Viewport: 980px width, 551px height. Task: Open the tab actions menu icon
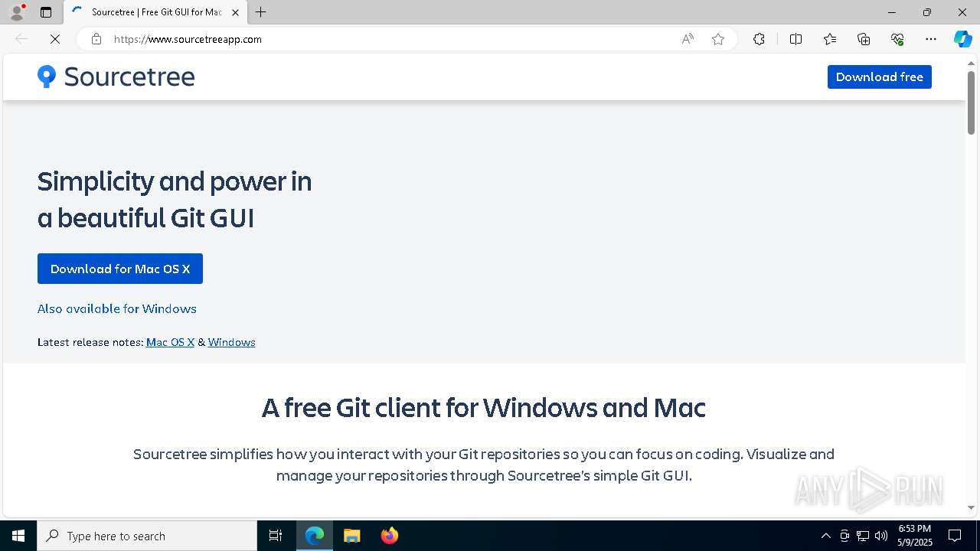point(46,12)
